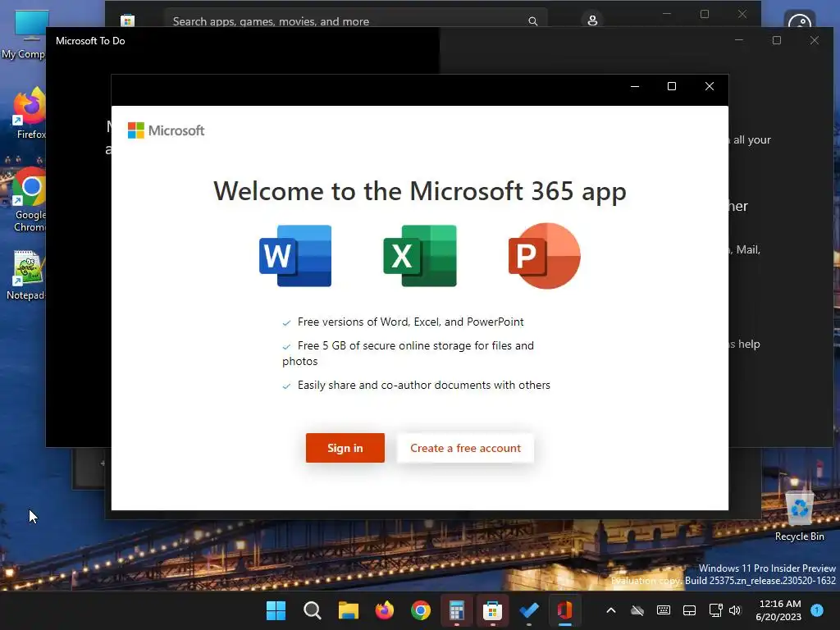The height and width of the screenshot is (630, 840).
Task: Select the My Computer desktop icon
Action: pyautogui.click(x=24, y=35)
